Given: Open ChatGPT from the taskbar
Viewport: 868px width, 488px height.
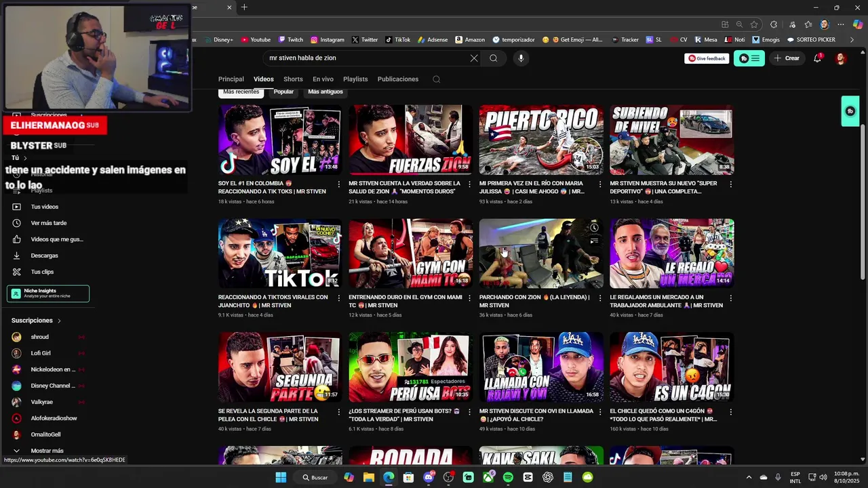Looking at the screenshot, I should tap(548, 477).
